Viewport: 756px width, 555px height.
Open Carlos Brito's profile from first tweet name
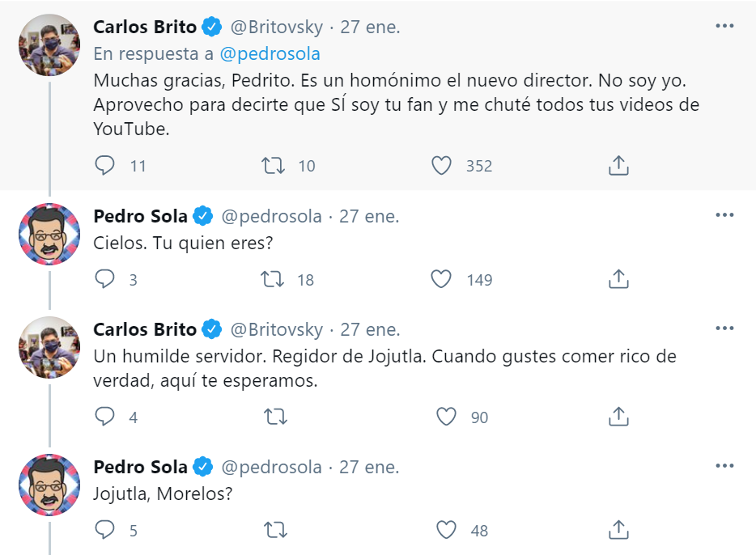coord(145,27)
